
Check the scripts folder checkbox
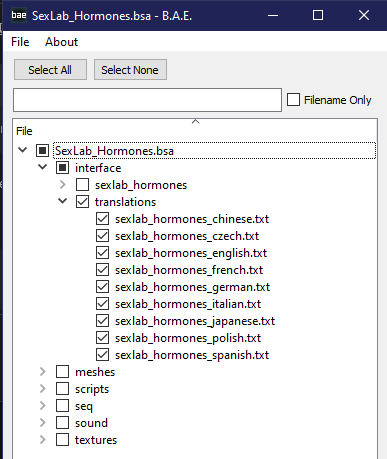[x=62, y=389]
